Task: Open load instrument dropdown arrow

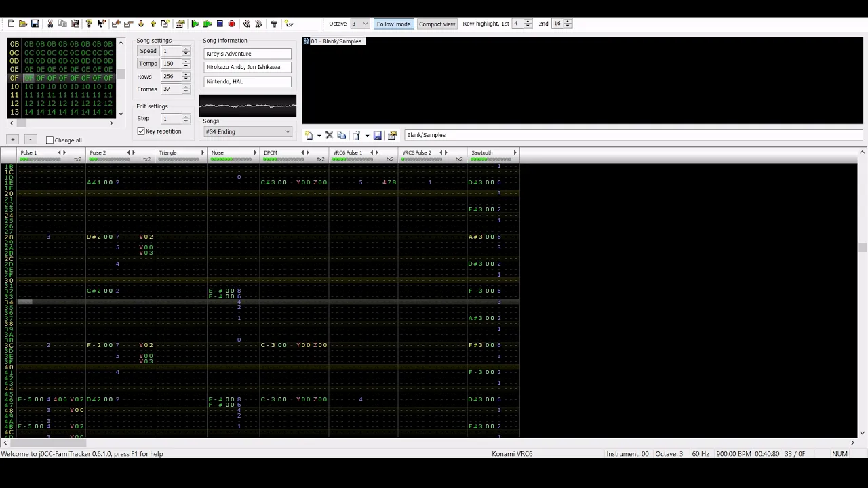Action: pos(367,136)
